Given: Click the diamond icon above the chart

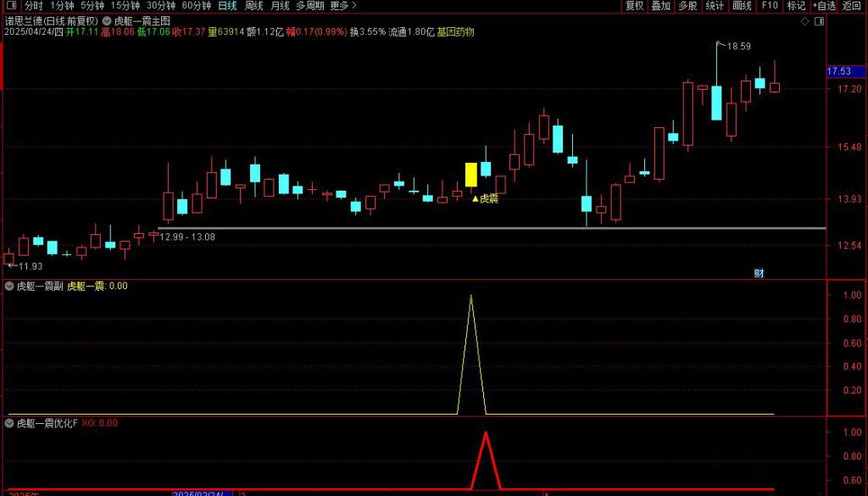Looking at the screenshot, I should (x=804, y=20).
